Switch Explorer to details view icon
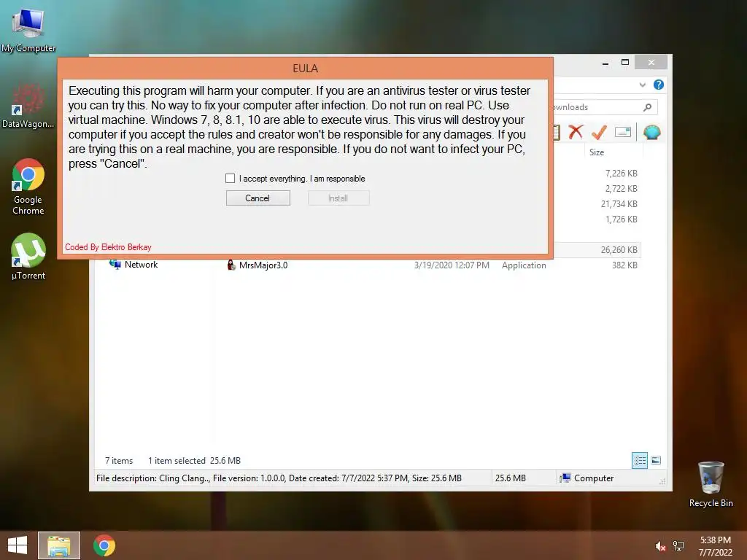The width and height of the screenshot is (747, 560). point(639,461)
